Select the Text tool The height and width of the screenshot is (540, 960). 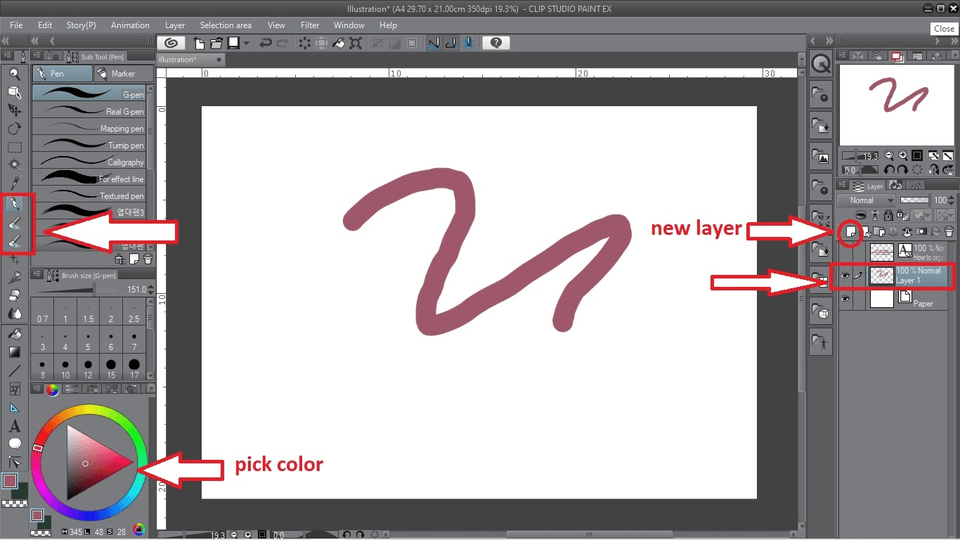14,426
